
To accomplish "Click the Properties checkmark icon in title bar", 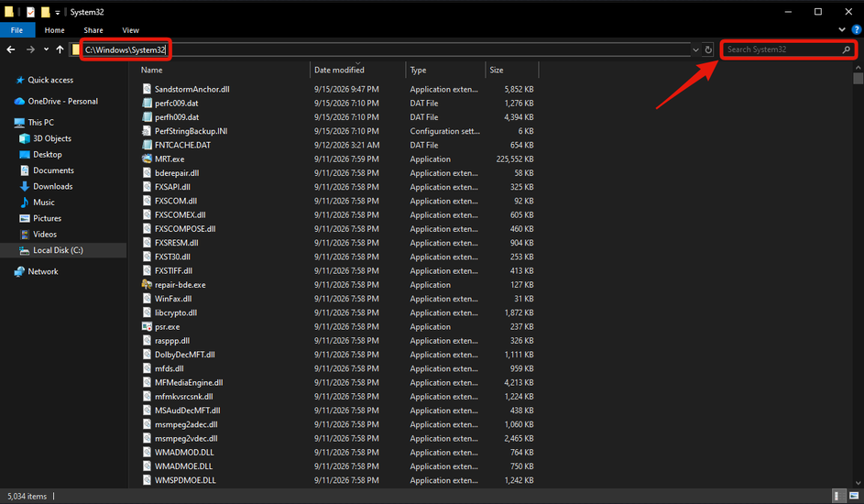I will coord(31,12).
